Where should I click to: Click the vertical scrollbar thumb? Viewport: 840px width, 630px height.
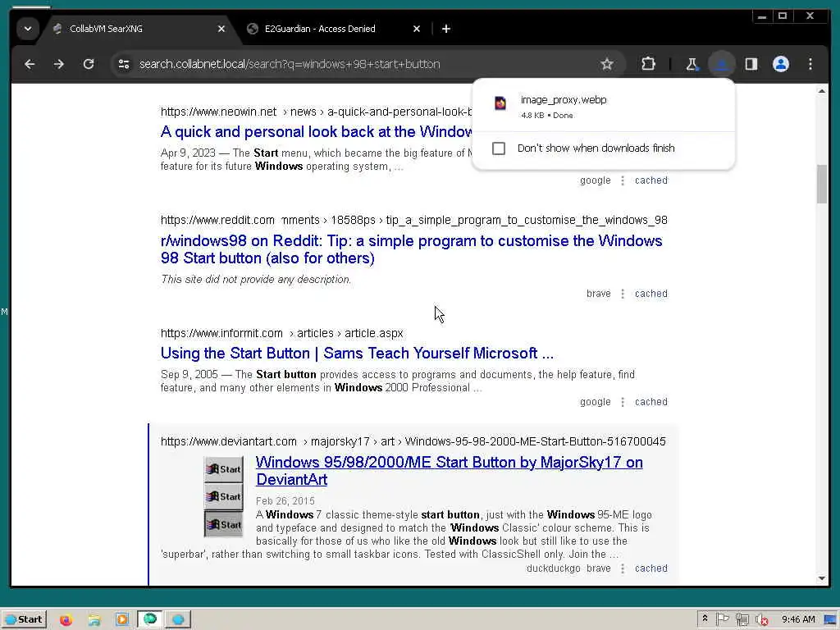click(822, 185)
